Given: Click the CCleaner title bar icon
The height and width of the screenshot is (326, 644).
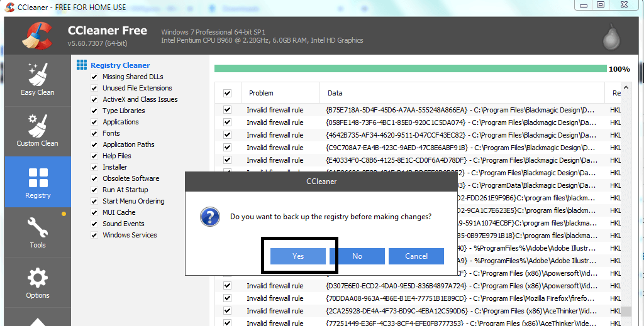Looking at the screenshot, I should (9, 7).
